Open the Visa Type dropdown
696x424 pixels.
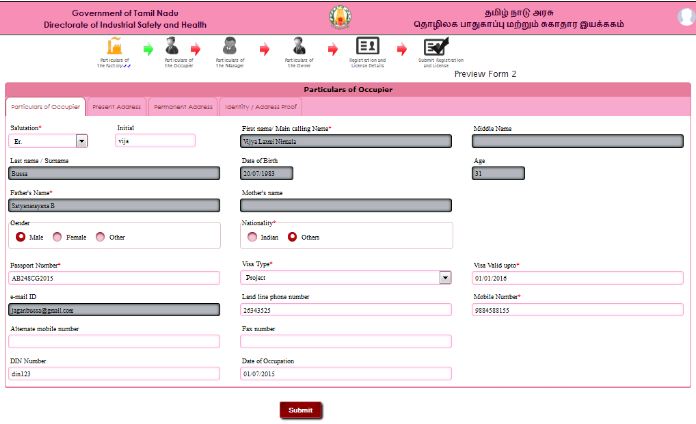point(346,277)
